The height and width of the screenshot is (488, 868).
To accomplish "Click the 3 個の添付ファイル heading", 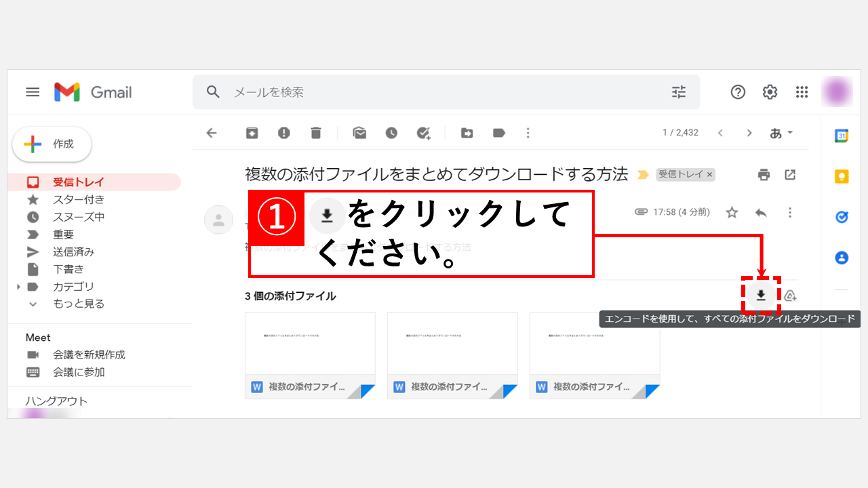I will point(290,296).
